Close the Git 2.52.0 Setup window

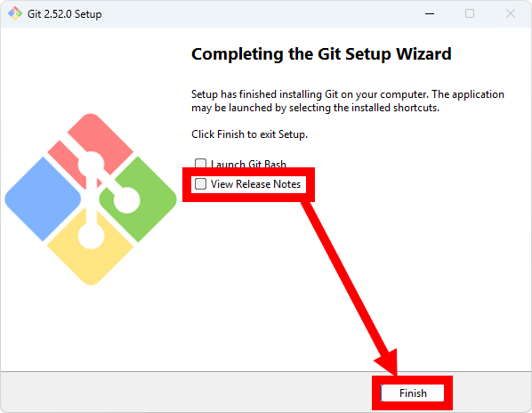511,14
